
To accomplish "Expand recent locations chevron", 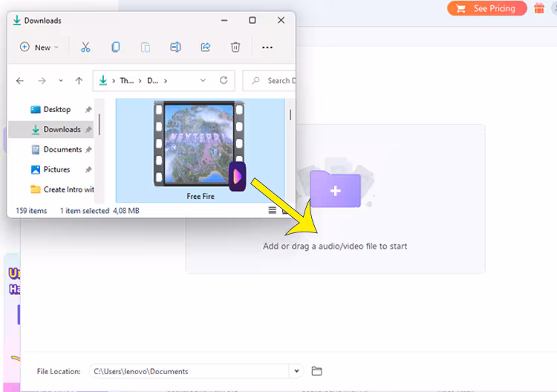I will coord(61,81).
